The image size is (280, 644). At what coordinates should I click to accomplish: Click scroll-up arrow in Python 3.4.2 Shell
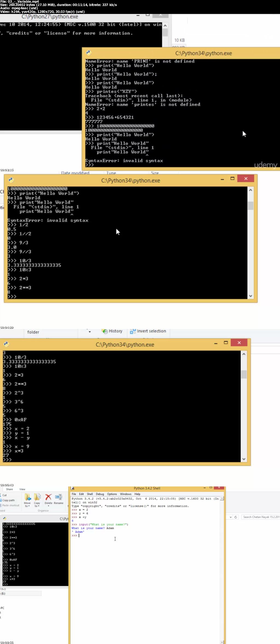coord(222,499)
